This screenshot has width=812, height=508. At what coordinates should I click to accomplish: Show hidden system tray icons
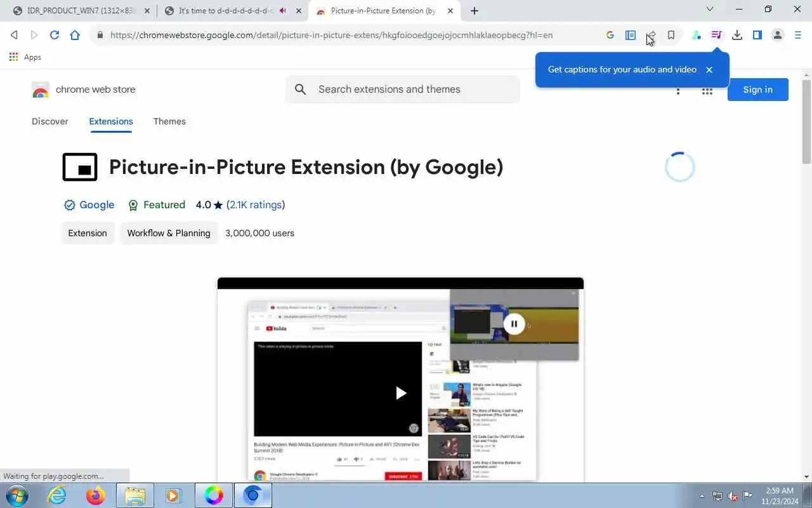[702, 496]
